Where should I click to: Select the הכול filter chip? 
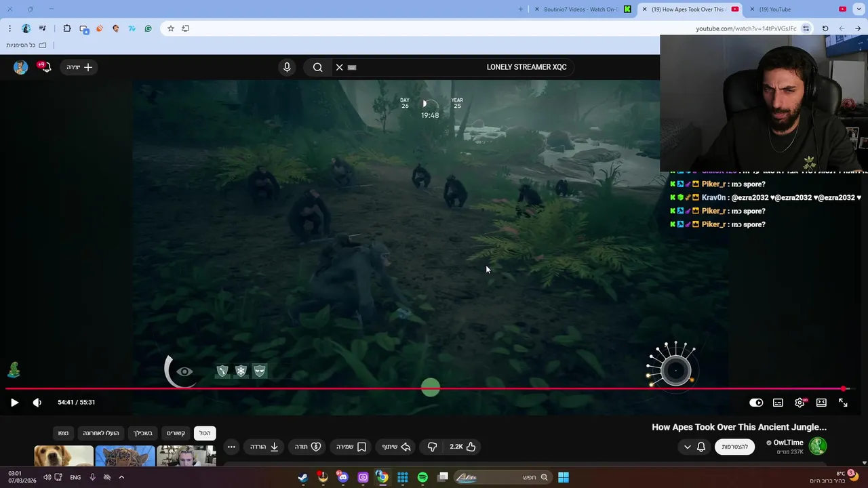(205, 433)
